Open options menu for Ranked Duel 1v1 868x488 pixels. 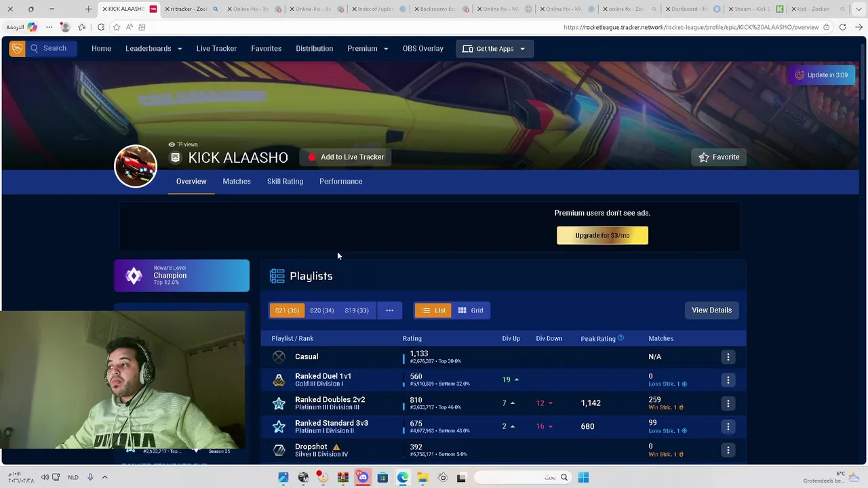point(728,380)
